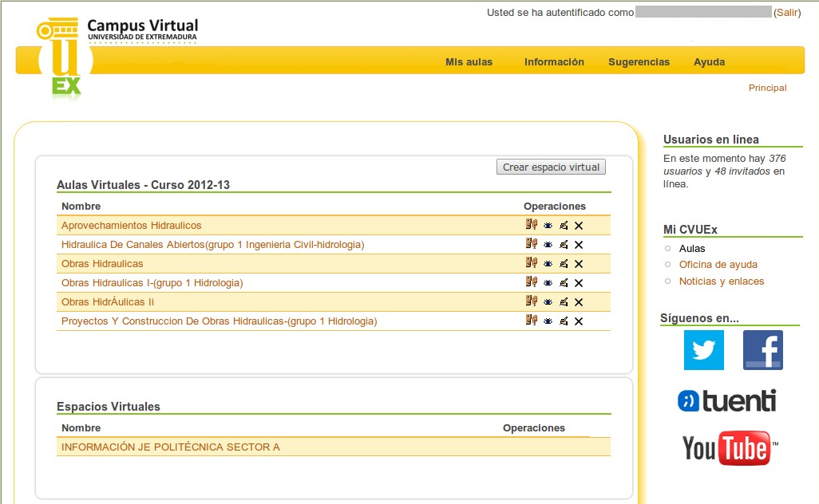The width and height of the screenshot is (819, 504).
Task: Open the Mis aulas menu
Action: (x=469, y=62)
